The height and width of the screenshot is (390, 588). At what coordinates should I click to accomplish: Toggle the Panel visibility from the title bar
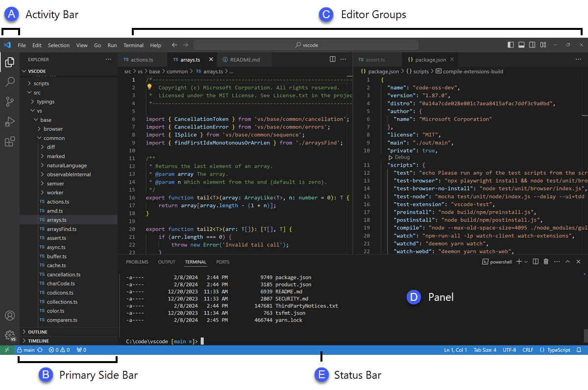(521, 44)
